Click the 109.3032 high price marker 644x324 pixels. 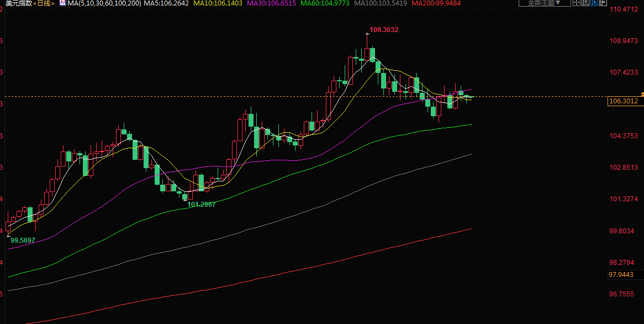tap(384, 30)
